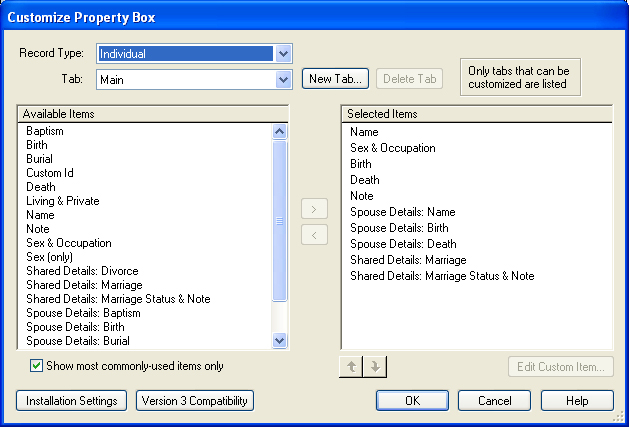Cancel the Customize Property Box dialog
Screen dimensions: 629x427
[x=495, y=401]
